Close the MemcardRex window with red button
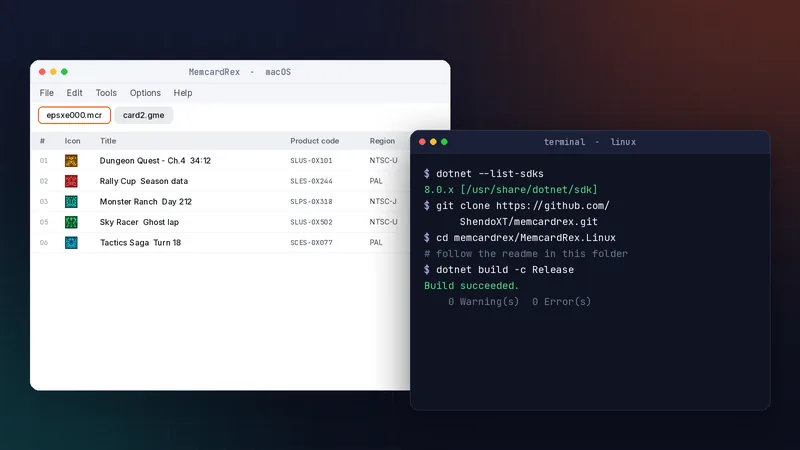Viewport: 800px width, 450px height. click(x=42, y=72)
